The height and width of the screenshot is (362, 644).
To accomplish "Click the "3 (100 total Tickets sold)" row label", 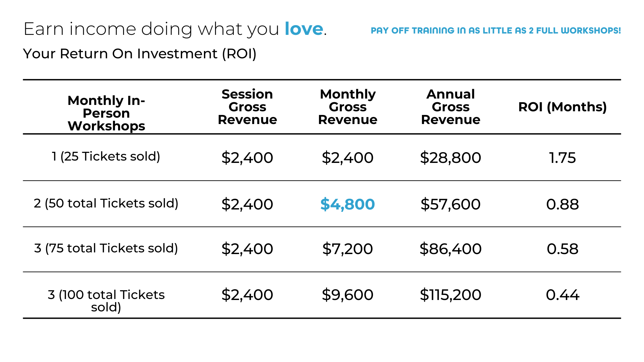I will tap(106, 301).
